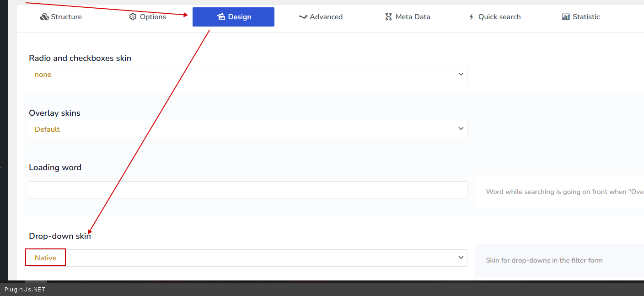Open the Overlay skins dropdown
644x296 pixels.
coord(247,129)
